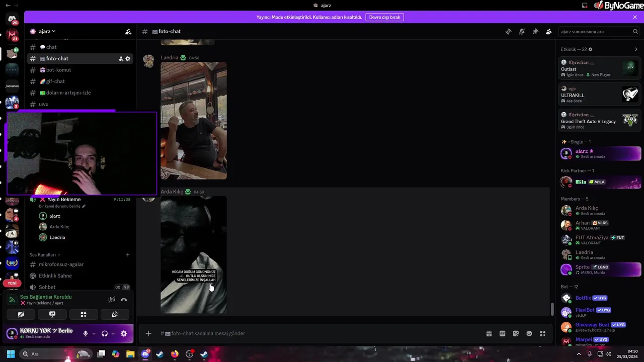Toggle channel notification mute bell icon
Image resolution: width=644 pixels, height=362 pixels.
(x=522, y=31)
